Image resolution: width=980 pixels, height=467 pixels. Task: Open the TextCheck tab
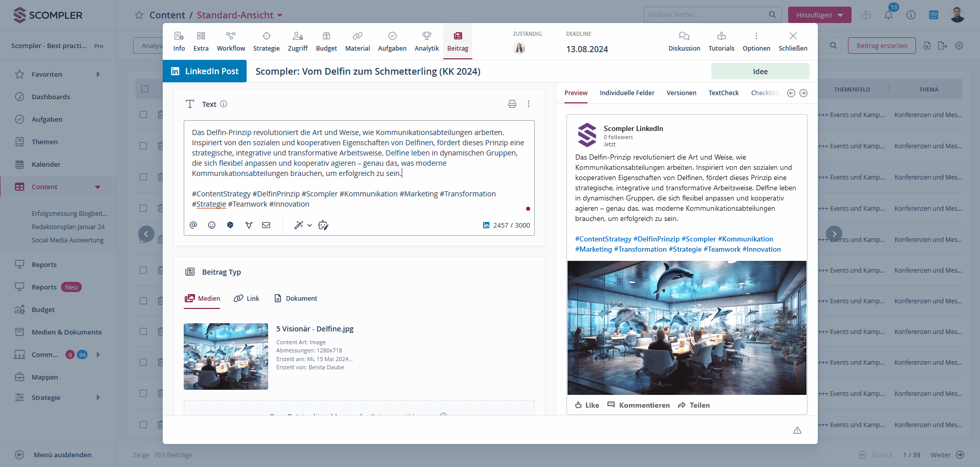tap(723, 93)
